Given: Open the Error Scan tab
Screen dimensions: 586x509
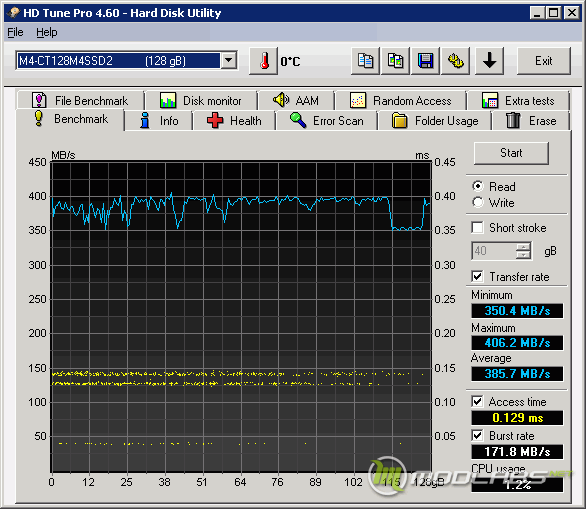Looking at the screenshot, I should coord(327,121).
